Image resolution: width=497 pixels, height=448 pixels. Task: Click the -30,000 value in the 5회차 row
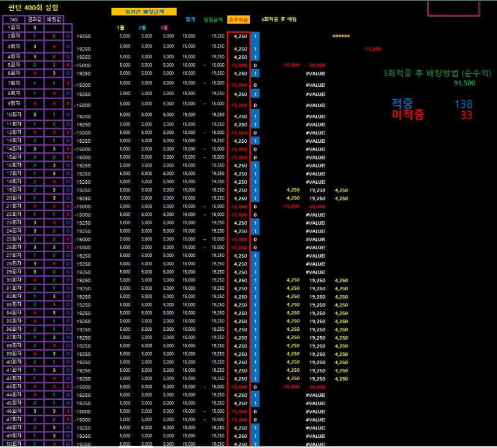tap(316, 65)
